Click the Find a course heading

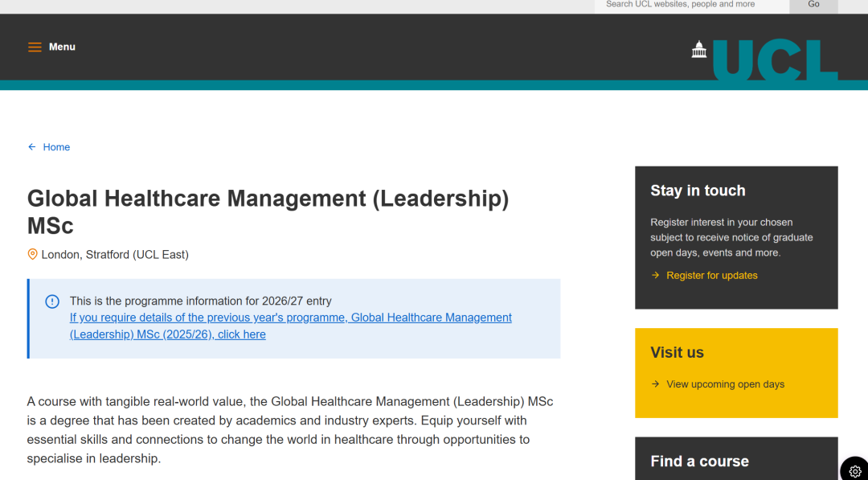(x=699, y=461)
